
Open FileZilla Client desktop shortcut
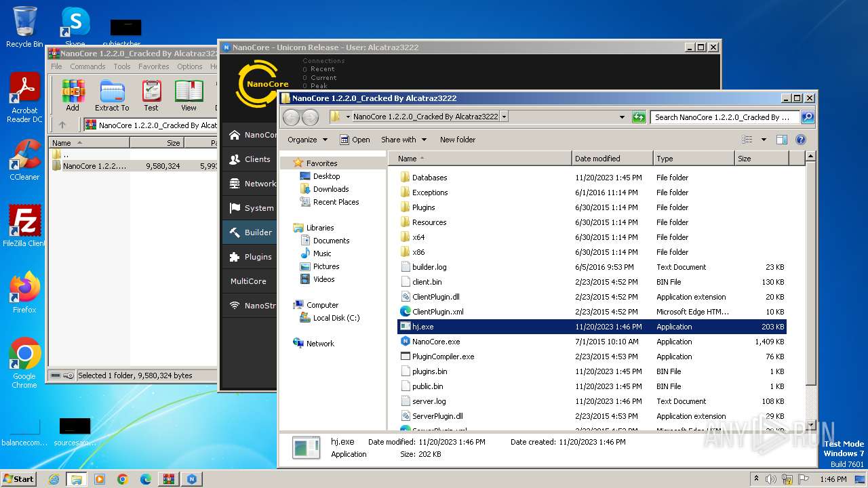tap(24, 226)
